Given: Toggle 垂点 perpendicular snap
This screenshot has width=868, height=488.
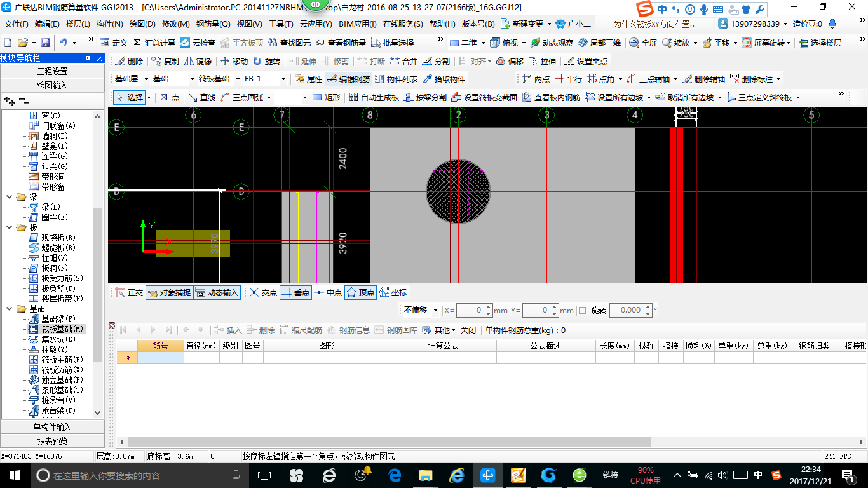Looking at the screenshot, I should (x=295, y=293).
